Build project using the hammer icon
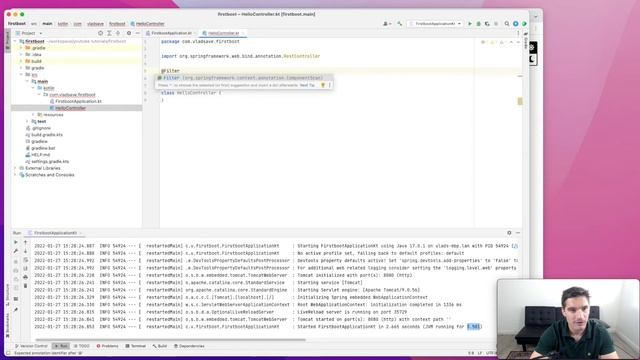Viewport: 640px width, 360px height. 399,24
